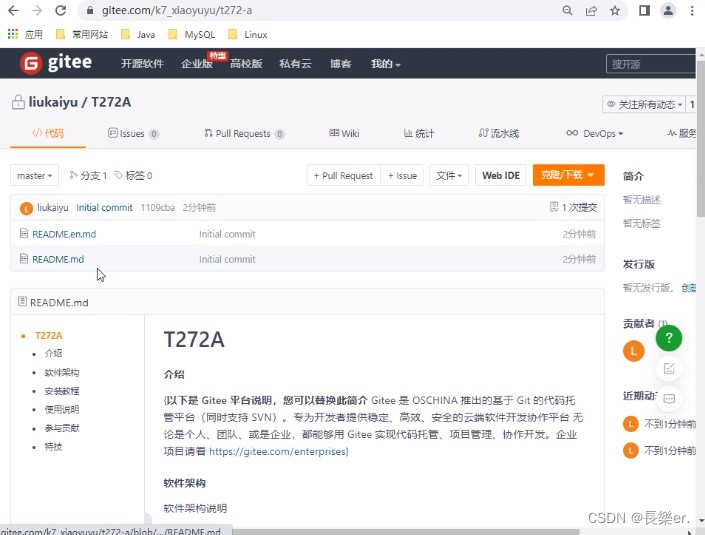Click the site lock icon in address bar
705x535 pixels.
[90, 10]
